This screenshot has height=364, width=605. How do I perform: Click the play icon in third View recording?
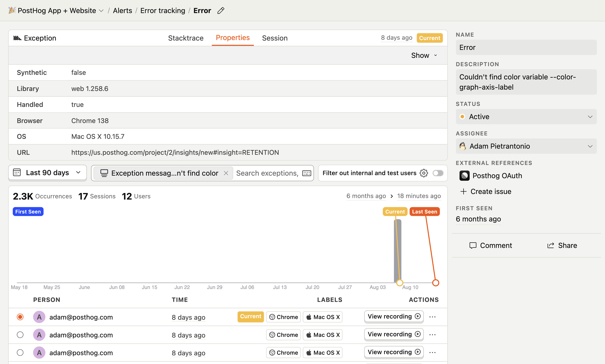point(418,352)
